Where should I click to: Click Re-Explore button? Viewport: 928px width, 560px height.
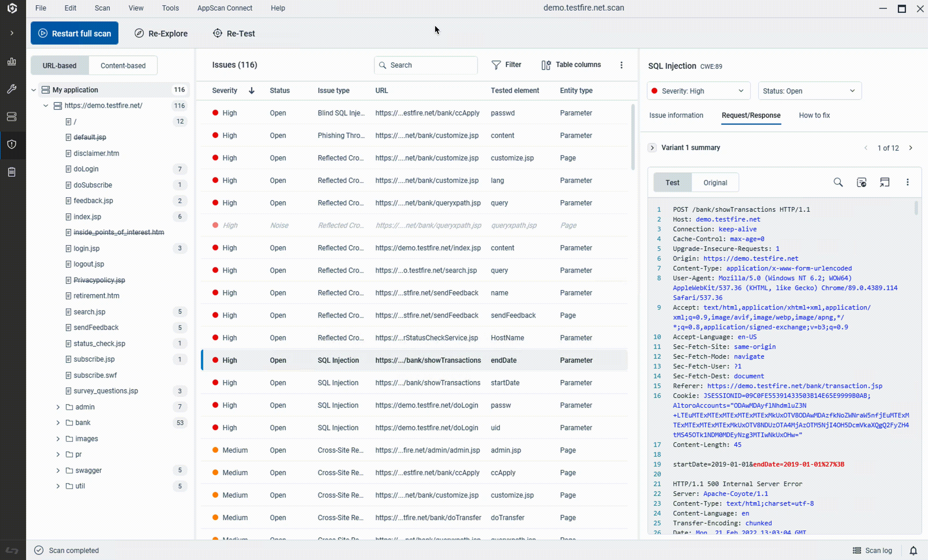(x=161, y=33)
